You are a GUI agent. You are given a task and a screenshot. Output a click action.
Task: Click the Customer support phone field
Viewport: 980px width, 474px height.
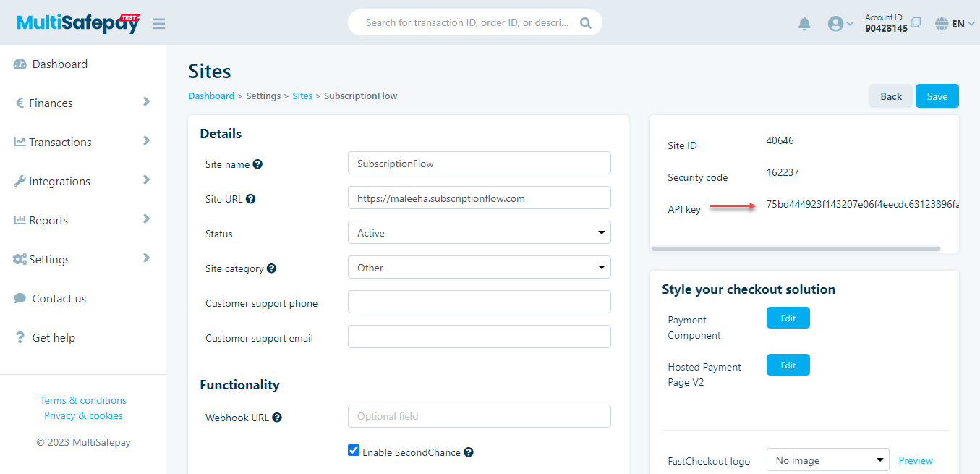pos(480,302)
